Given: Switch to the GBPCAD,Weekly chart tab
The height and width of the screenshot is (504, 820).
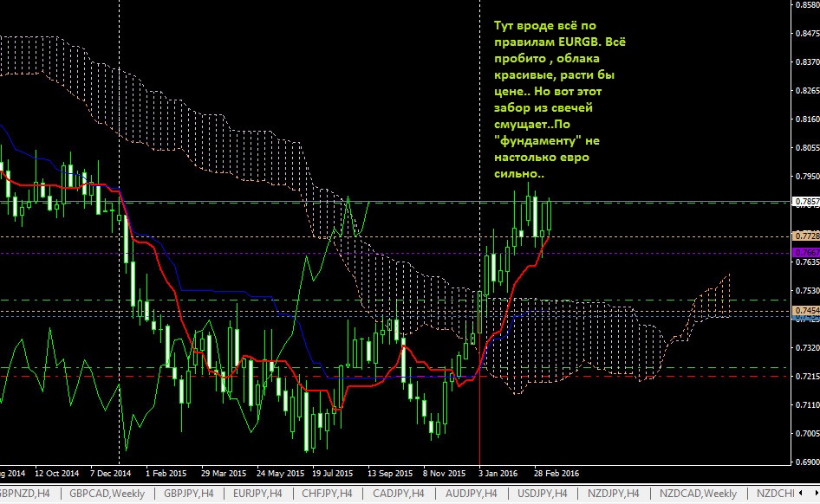Looking at the screenshot, I should [x=107, y=494].
